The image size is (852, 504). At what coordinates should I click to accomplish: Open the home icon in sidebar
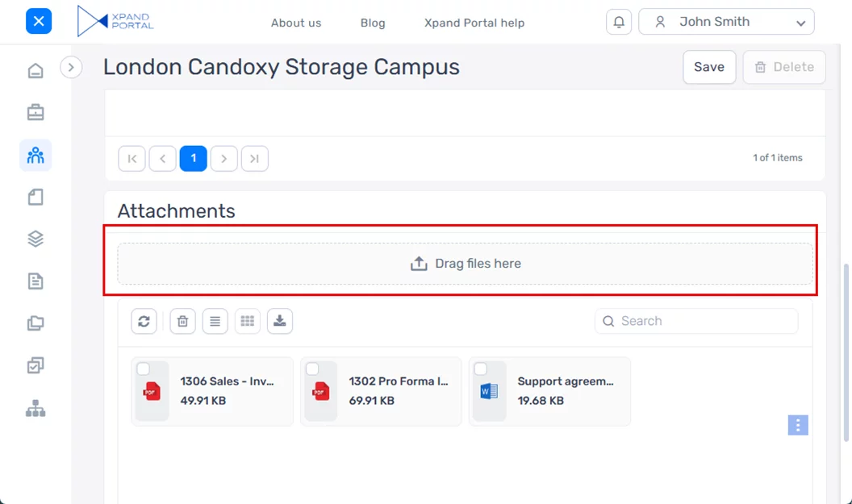pyautogui.click(x=35, y=71)
